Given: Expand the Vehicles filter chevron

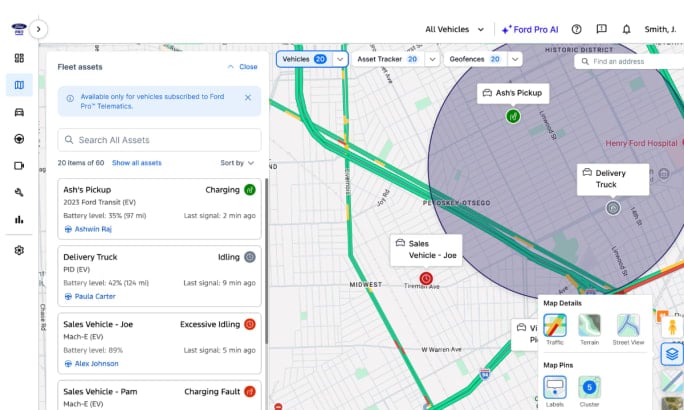Looking at the screenshot, I should 340,59.
